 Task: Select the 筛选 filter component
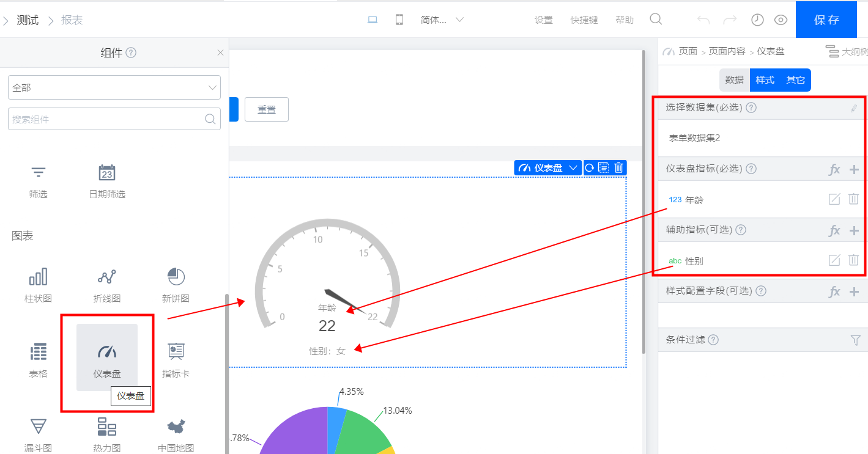[38, 181]
